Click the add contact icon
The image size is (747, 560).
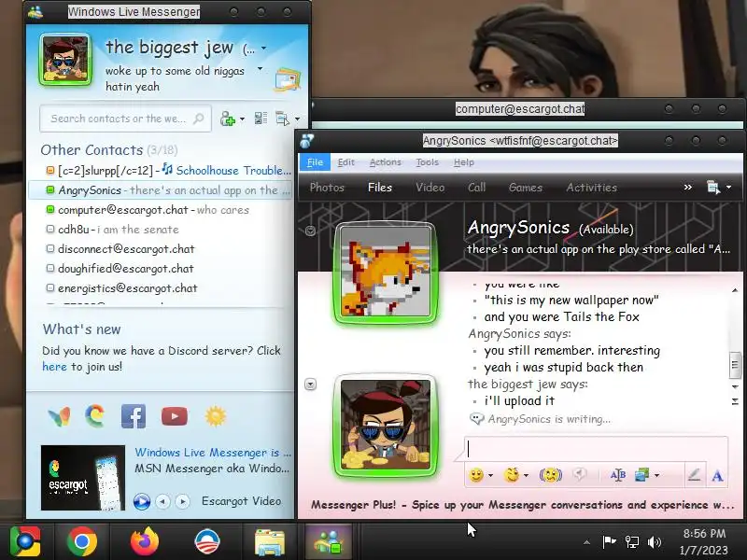coord(227,119)
